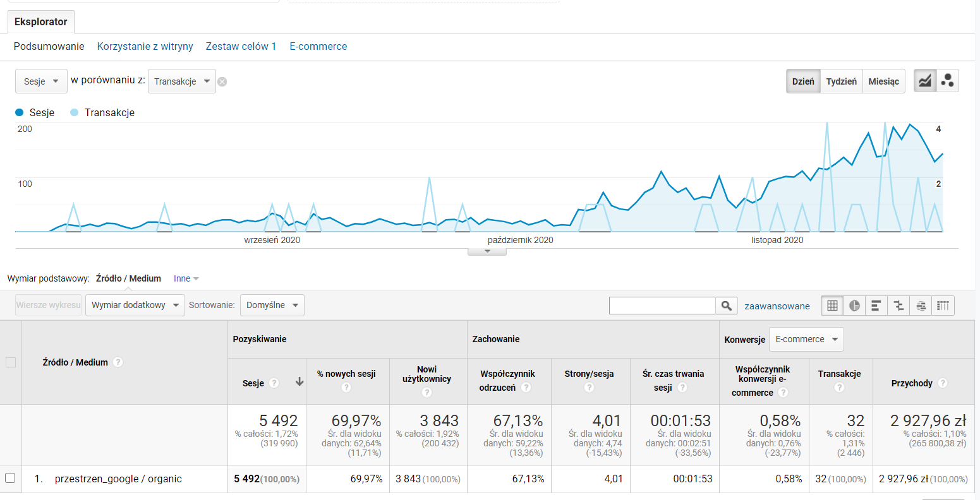This screenshot has height=500, width=980.
Task: Switch table to pie chart percentage view
Action: [854, 306]
